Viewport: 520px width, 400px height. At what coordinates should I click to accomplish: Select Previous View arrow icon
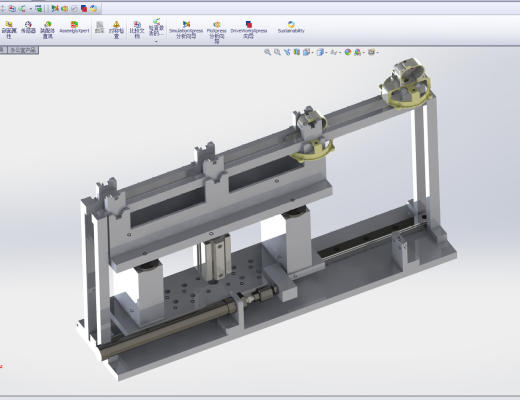[x=287, y=52]
